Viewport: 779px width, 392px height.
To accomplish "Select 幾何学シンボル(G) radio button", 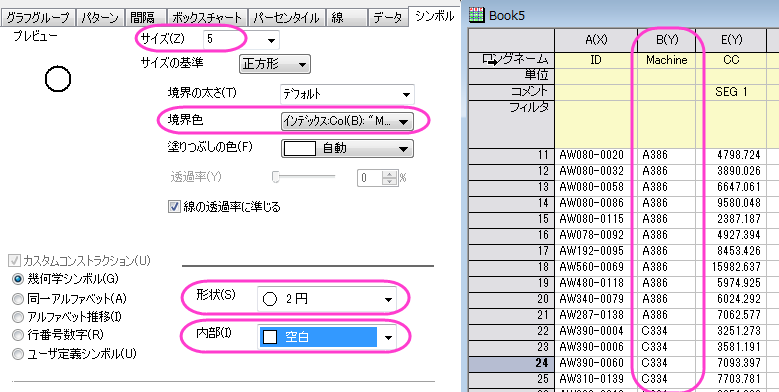I will pos(18,279).
